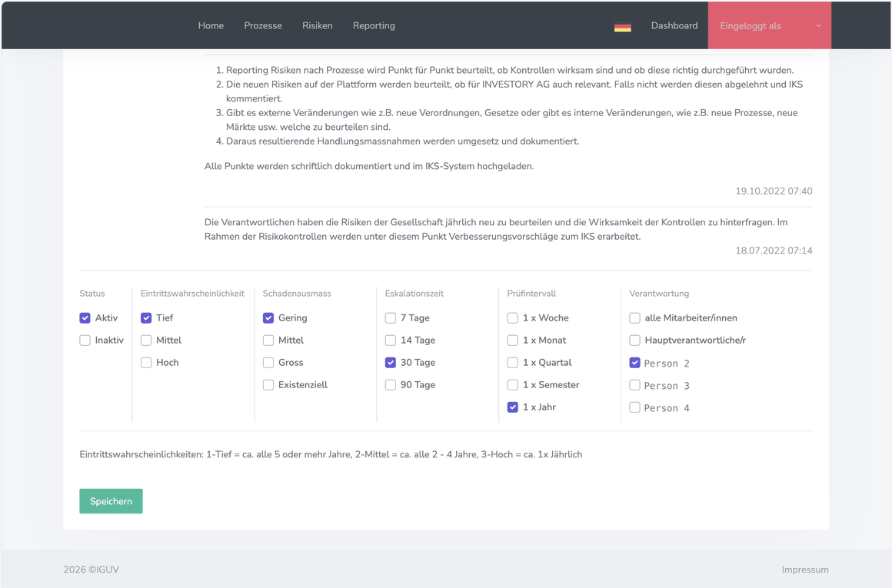This screenshot has width=892, height=588.
Task: Uncheck the Aktiv status checkbox
Action: tap(85, 318)
